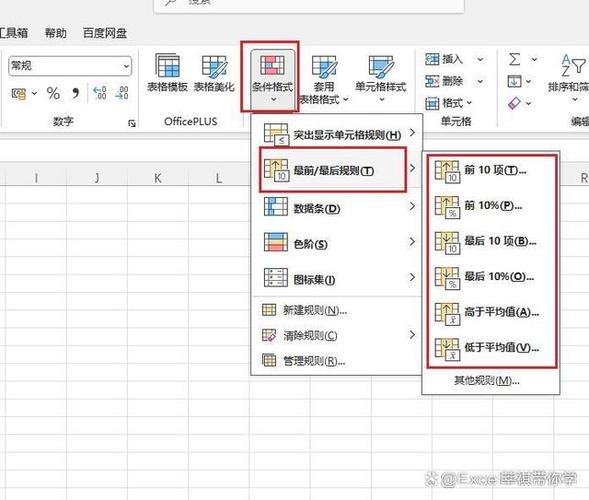Viewport: 589px width, 500px height.
Task: Select column J header
Action: coord(97,178)
